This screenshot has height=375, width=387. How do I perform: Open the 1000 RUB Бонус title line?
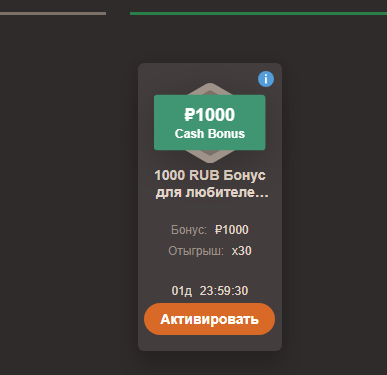210,175
